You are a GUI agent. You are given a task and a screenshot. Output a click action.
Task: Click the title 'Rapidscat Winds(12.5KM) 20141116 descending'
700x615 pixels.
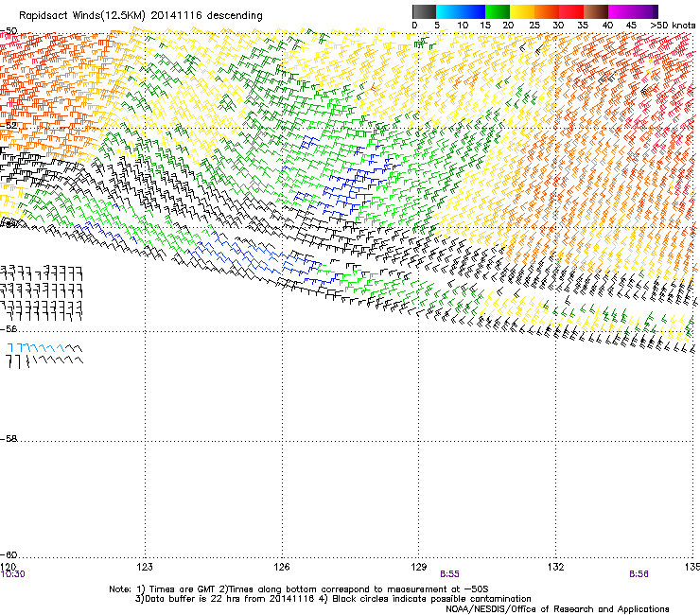141,16
